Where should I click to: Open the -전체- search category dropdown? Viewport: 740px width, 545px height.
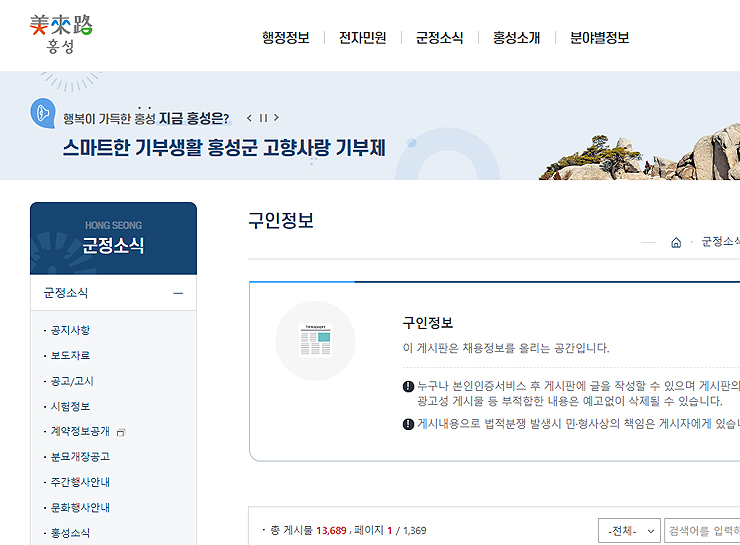tap(629, 531)
